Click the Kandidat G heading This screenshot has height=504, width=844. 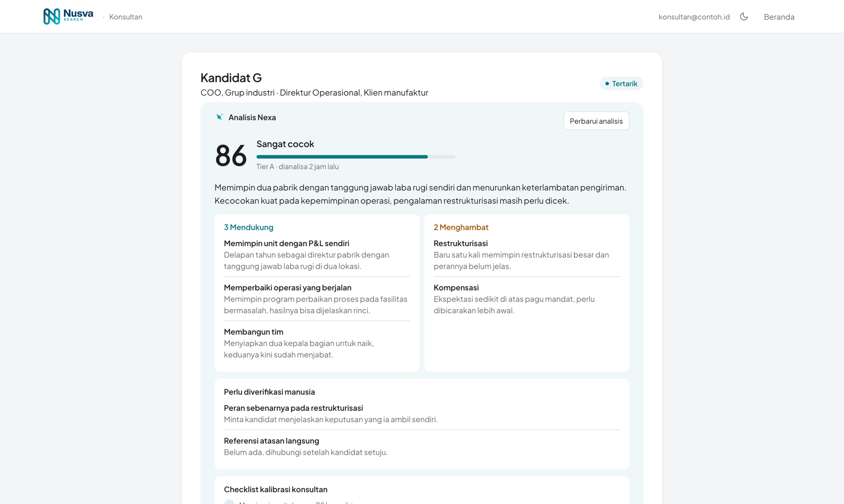[x=231, y=77]
